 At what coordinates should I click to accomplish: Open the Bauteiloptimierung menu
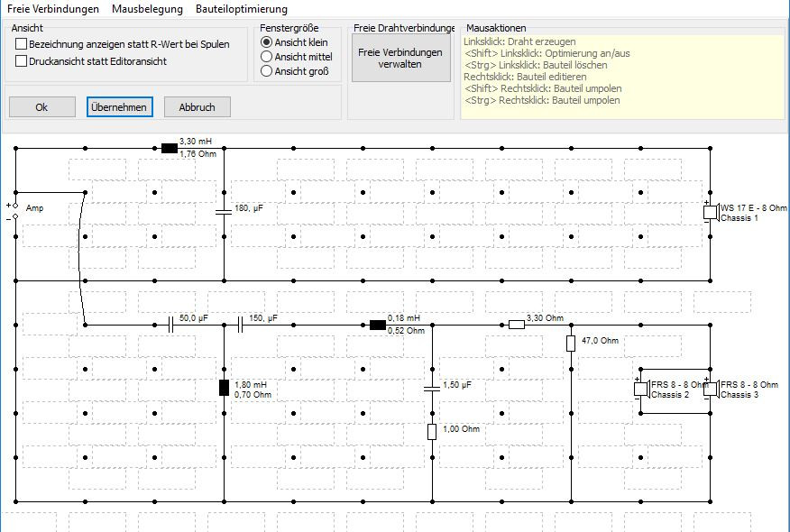coord(242,9)
